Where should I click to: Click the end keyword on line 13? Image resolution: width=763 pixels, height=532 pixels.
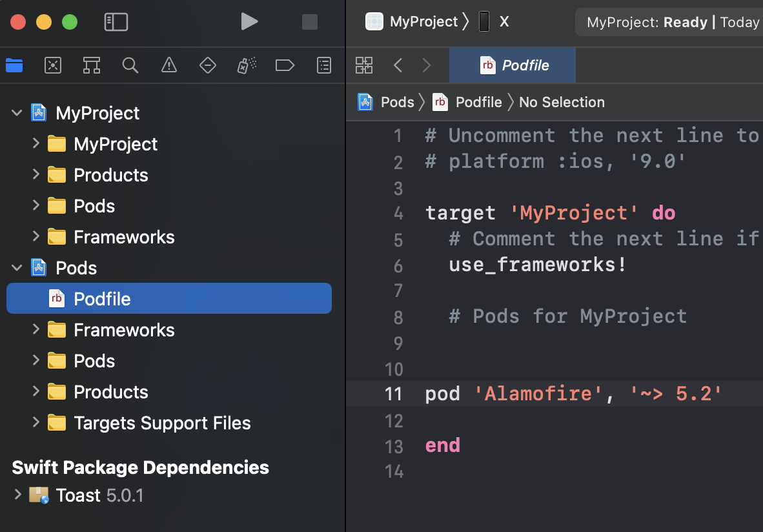pyautogui.click(x=442, y=445)
